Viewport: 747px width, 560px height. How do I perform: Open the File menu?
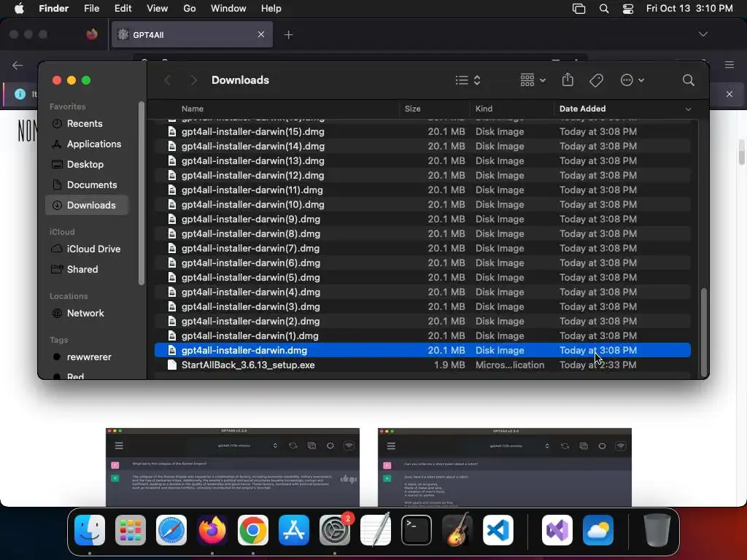tap(91, 9)
